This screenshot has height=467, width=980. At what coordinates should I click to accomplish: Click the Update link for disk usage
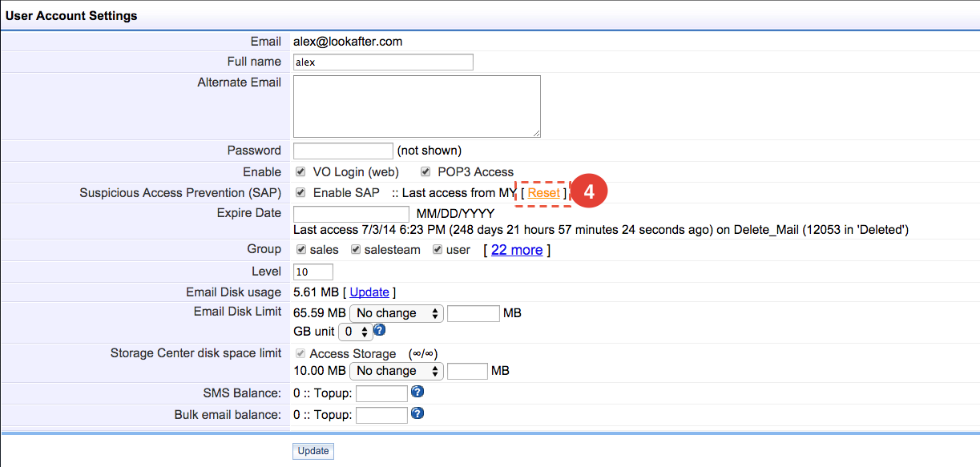369,292
